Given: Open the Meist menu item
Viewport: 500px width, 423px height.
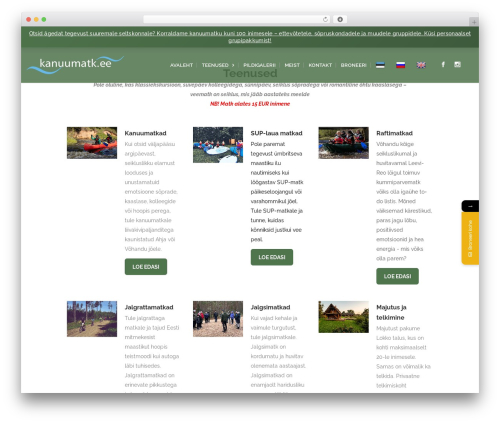Looking at the screenshot, I should (292, 65).
